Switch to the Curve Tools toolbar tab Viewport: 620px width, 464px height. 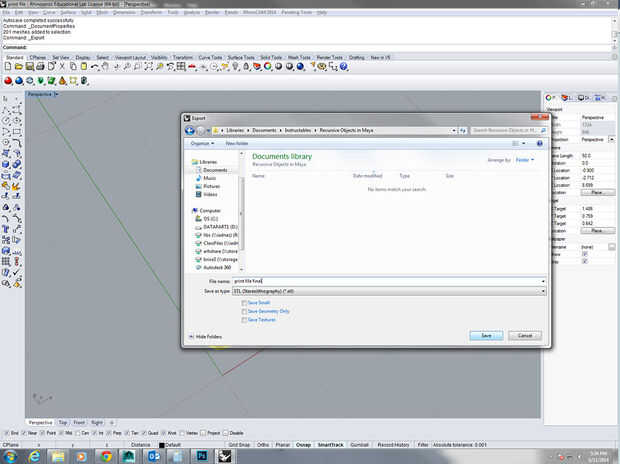tap(210, 57)
